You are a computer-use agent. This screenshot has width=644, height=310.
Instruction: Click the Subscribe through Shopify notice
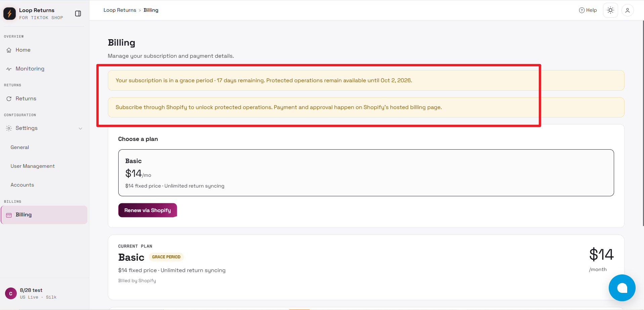pos(366,107)
